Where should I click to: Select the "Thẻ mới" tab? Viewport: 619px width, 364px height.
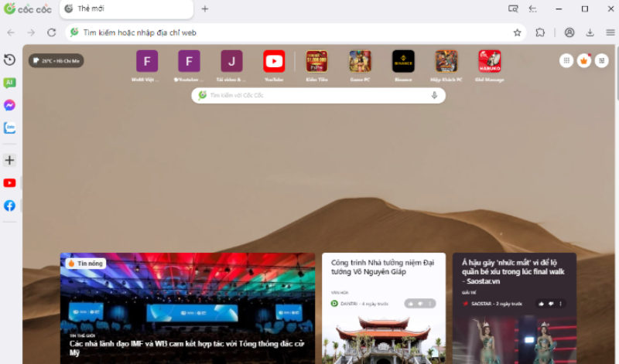tap(124, 9)
